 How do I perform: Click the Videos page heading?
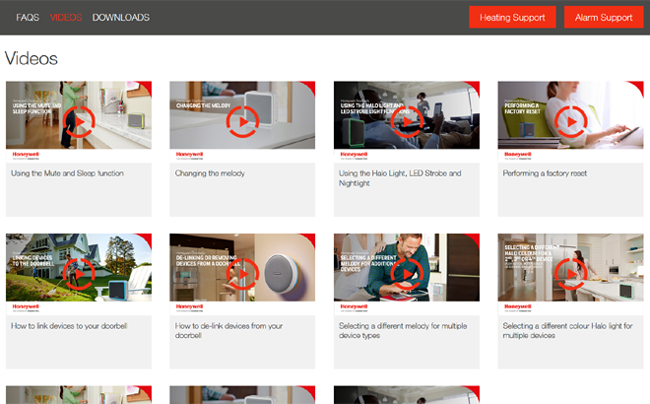click(31, 58)
